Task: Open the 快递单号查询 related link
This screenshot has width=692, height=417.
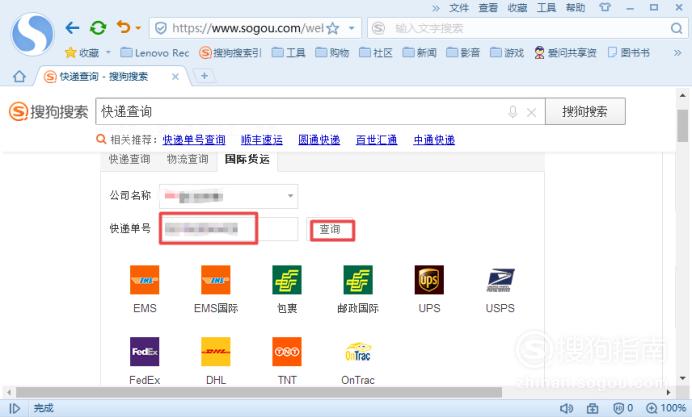Action: (x=194, y=140)
